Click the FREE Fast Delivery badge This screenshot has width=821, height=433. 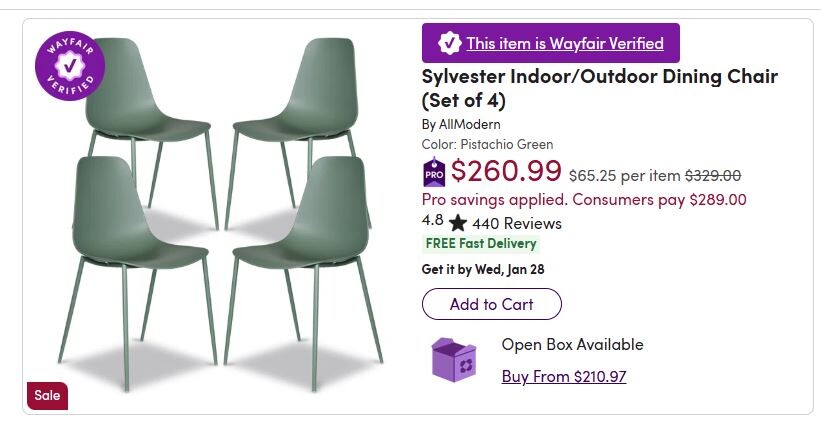(x=481, y=244)
